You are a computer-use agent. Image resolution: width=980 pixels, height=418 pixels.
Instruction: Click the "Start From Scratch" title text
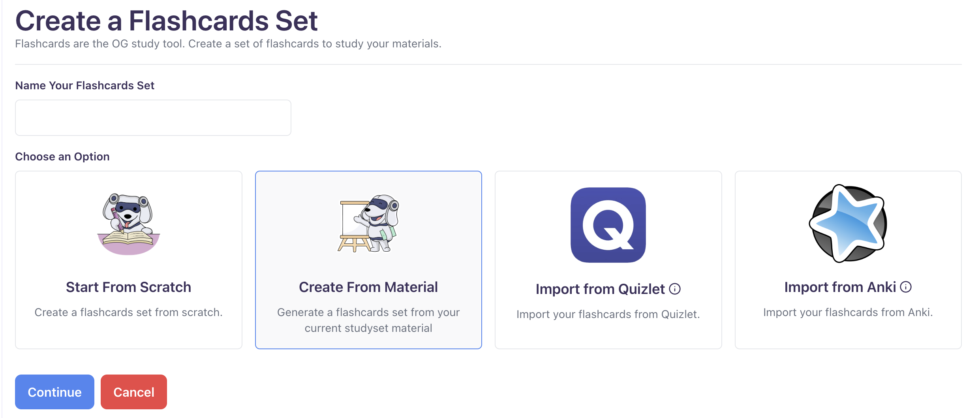(128, 287)
